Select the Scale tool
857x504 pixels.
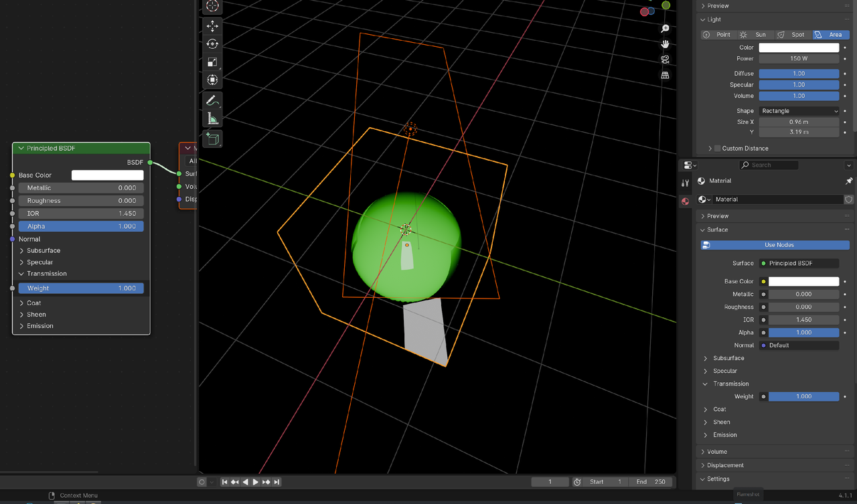tap(212, 62)
